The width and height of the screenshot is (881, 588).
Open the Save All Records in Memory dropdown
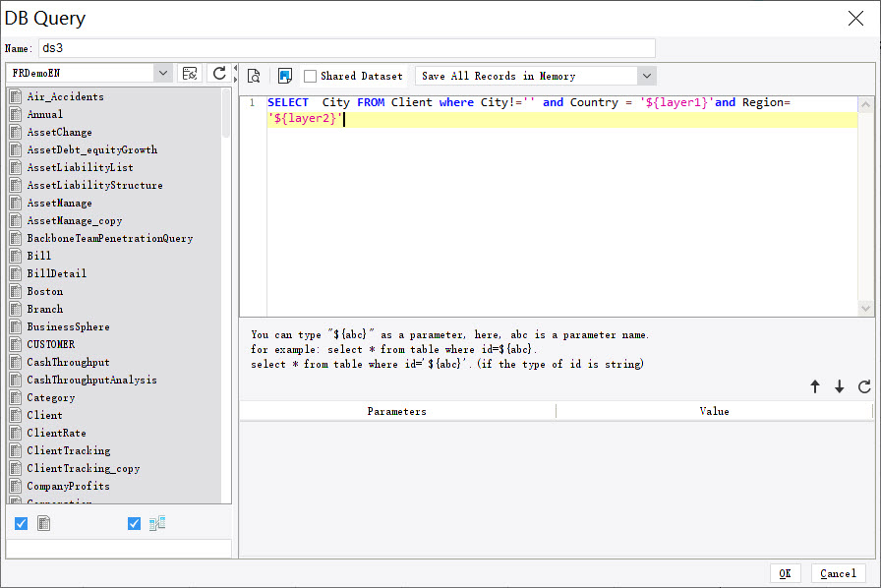647,76
